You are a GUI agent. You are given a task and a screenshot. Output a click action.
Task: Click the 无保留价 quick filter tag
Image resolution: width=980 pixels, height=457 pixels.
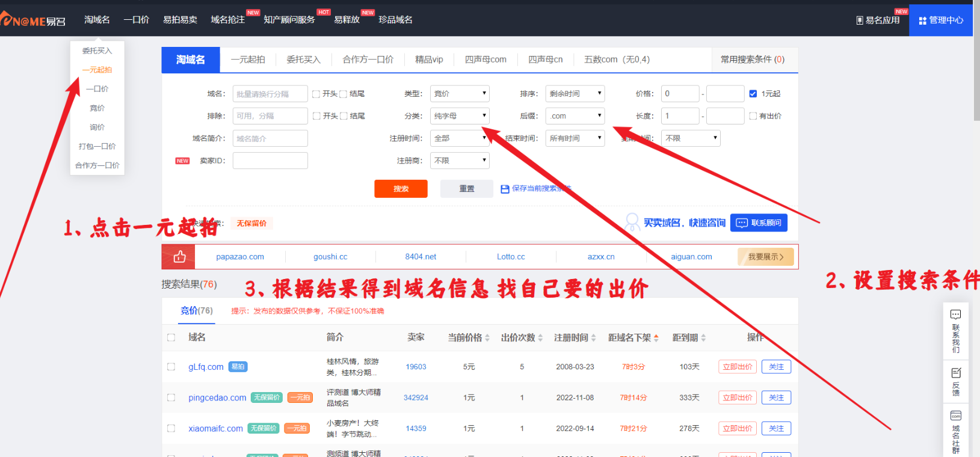[x=251, y=224]
